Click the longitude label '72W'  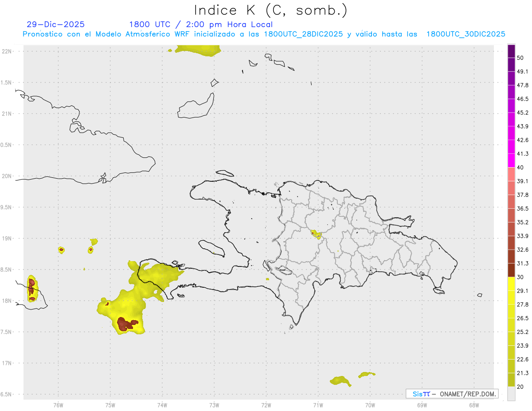[x=266, y=405]
